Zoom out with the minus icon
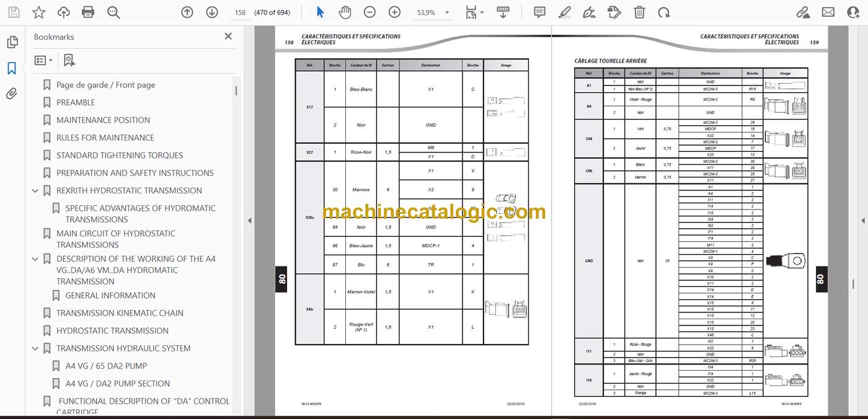The image size is (868, 419). tap(370, 12)
